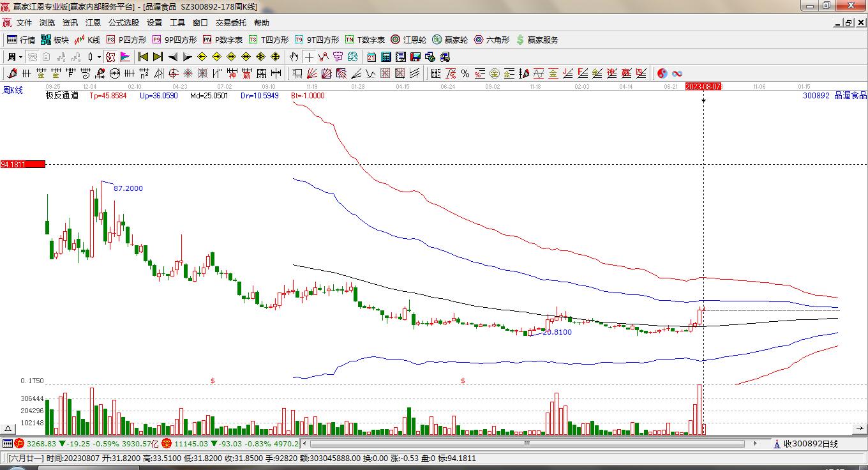The height and width of the screenshot is (470, 868).
Task: Open the P四方形 tool
Action: (x=126, y=40)
